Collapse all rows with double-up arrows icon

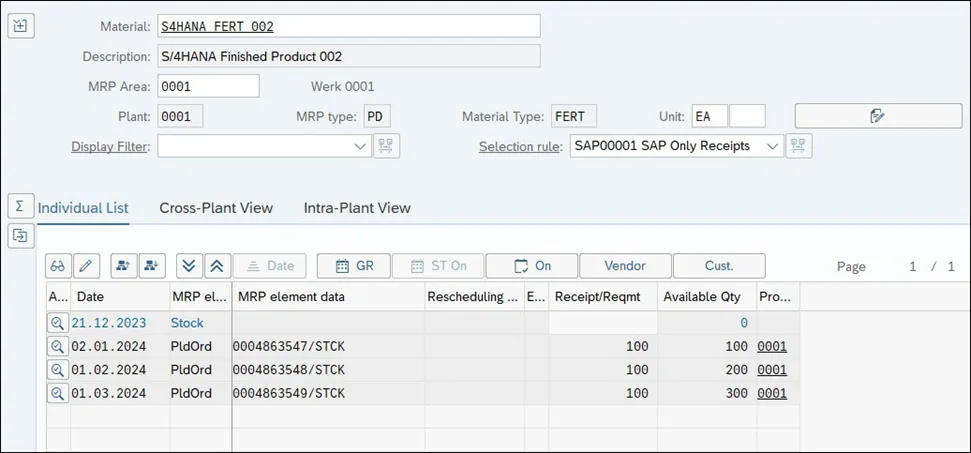click(x=217, y=266)
